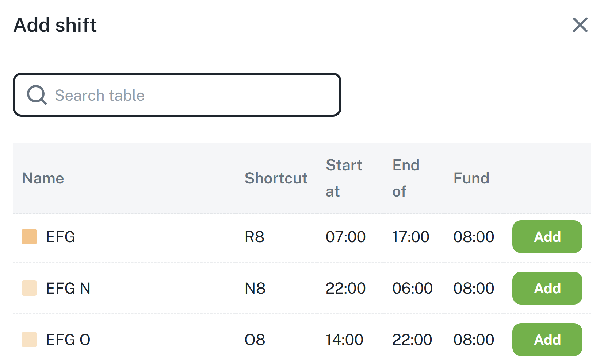The image size is (604, 364).
Task: Click the EFG N color swatch
Action: (29, 288)
